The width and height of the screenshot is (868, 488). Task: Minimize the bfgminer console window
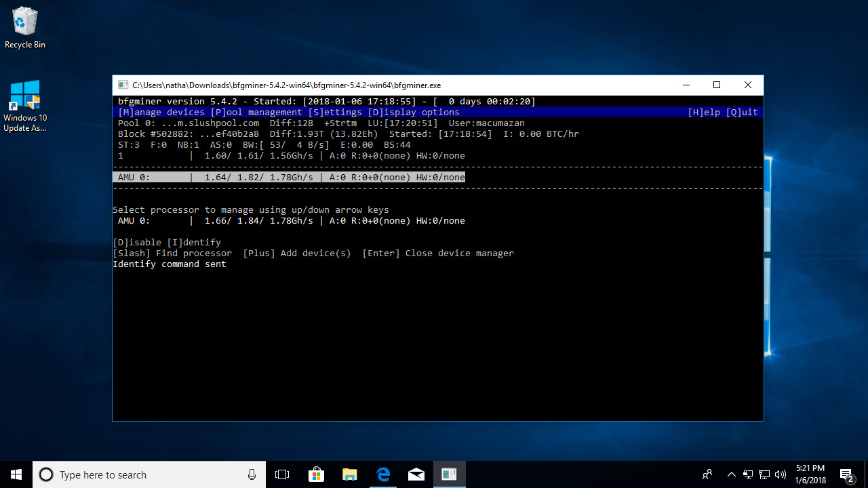(686, 85)
